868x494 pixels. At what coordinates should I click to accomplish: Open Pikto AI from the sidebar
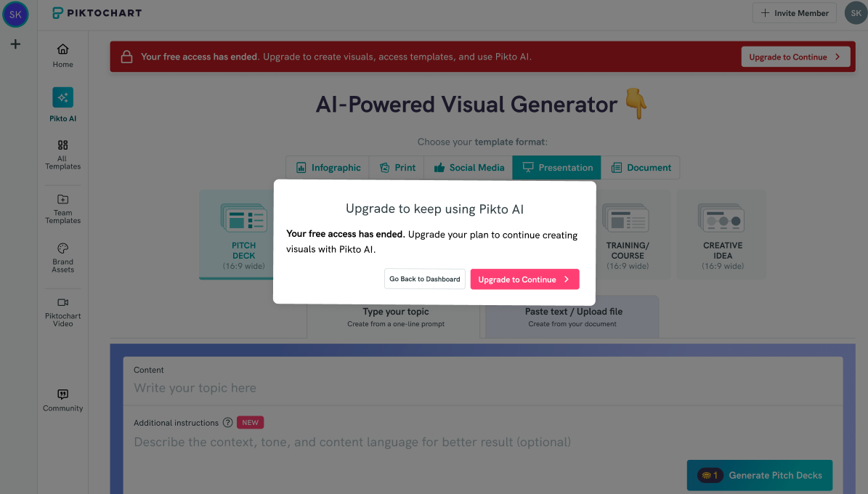click(62, 105)
